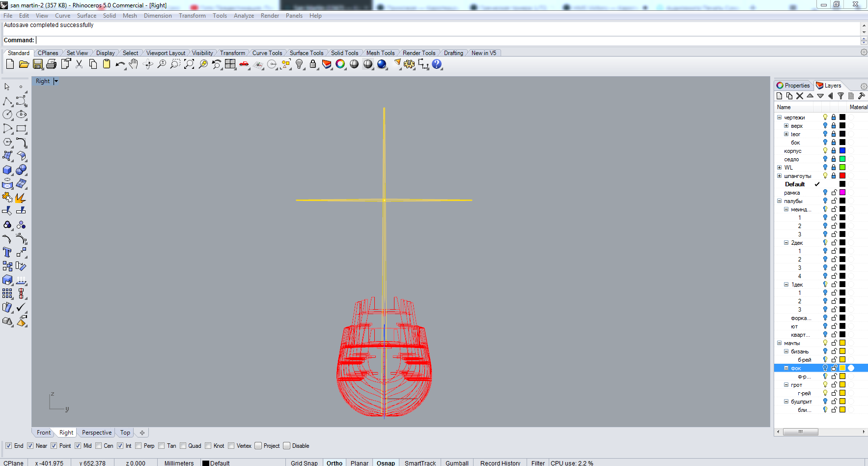Expand the WL layer tree node
Screen dimensions: 868x466
point(779,168)
